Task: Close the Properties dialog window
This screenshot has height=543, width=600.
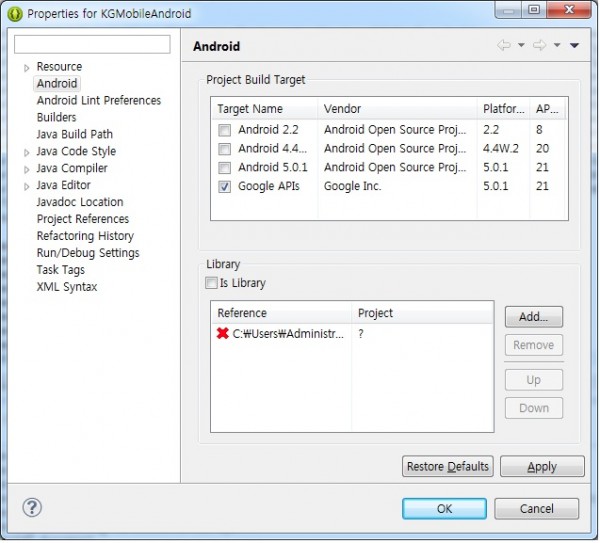Action: 569,10
